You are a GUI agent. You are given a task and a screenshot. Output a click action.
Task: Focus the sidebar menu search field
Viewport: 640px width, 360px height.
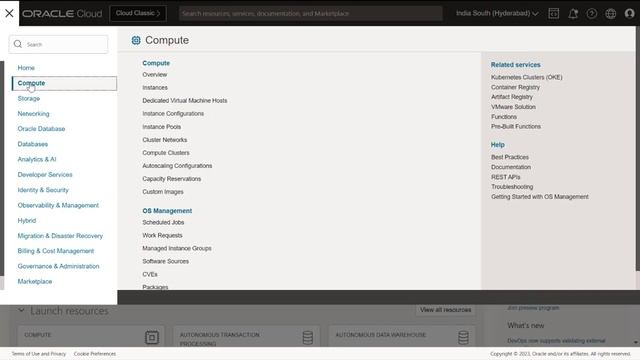[x=58, y=44]
